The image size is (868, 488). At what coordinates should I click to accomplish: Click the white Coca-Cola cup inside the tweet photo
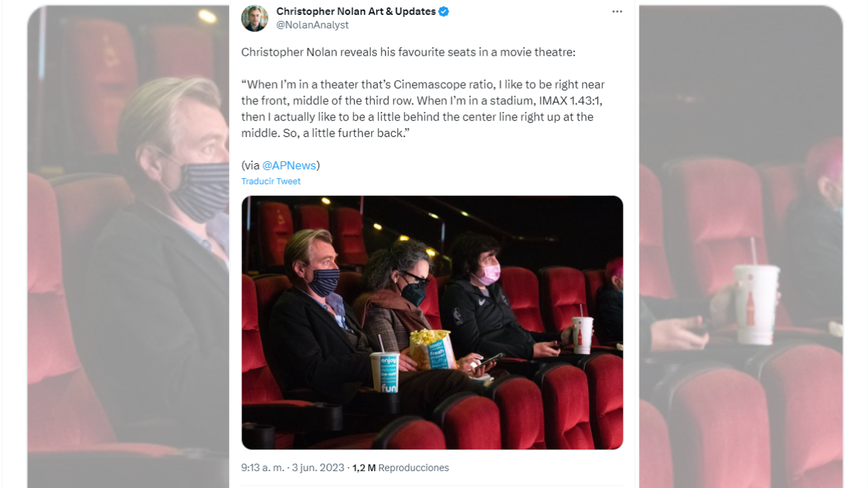tap(582, 335)
